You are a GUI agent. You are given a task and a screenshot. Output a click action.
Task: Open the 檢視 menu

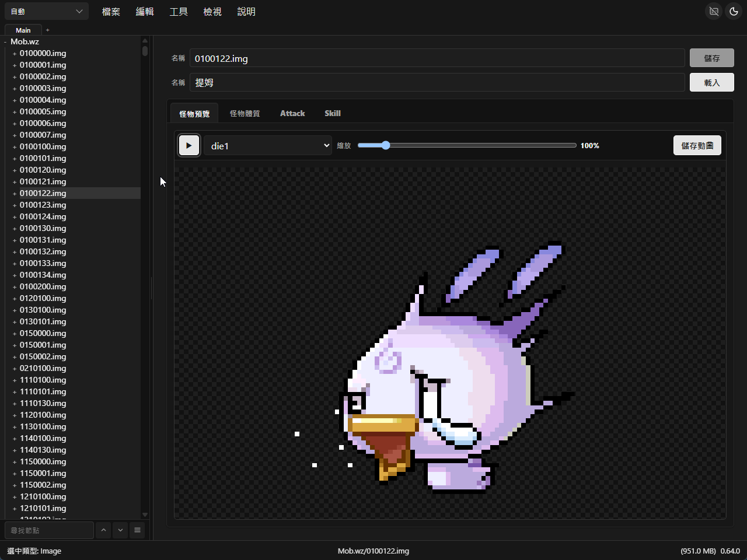coord(212,12)
